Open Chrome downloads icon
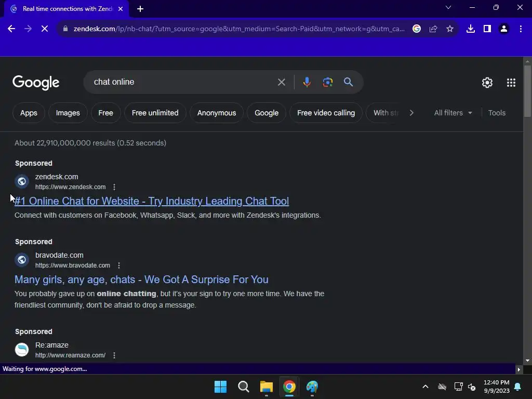 coord(471,29)
